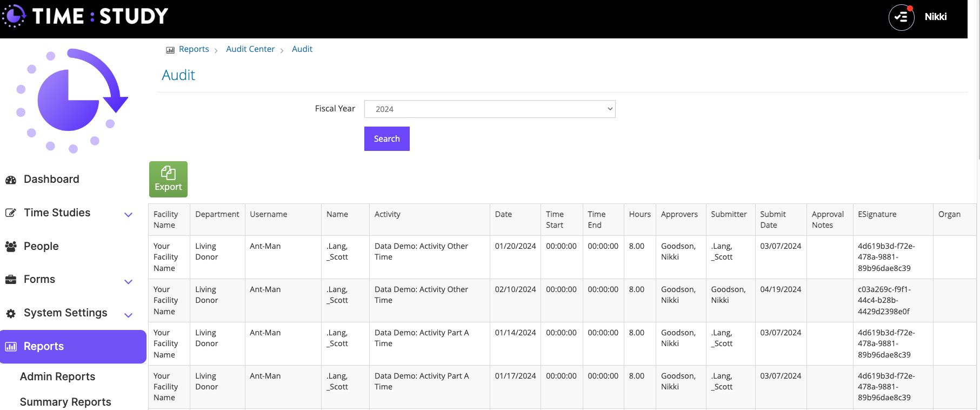
Task: Click the Time Study logo in header
Action: click(x=85, y=16)
